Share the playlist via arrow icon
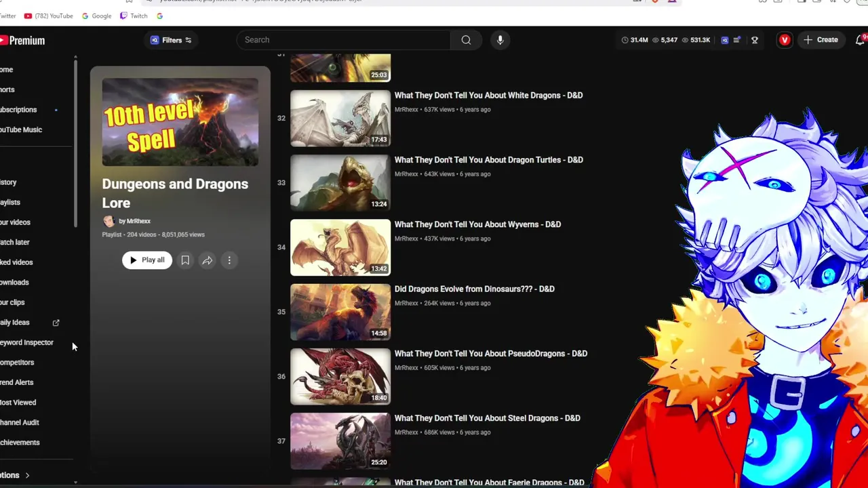Screen dimensions: 868x488 (208, 260)
